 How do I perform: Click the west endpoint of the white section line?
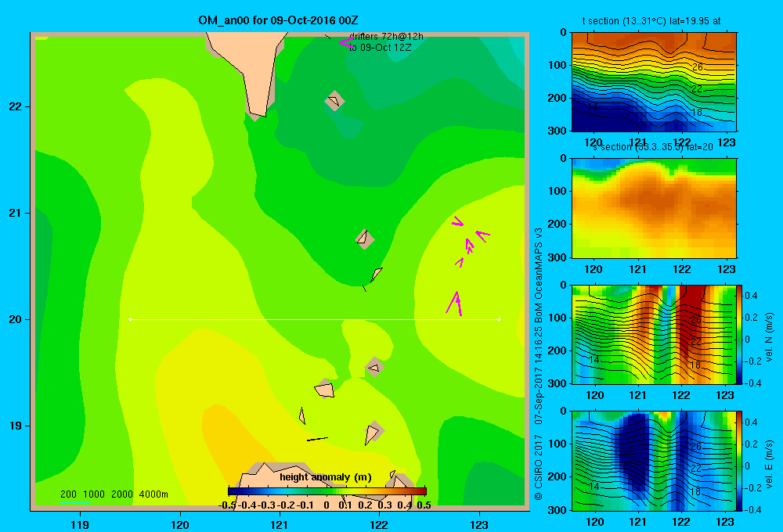click(x=130, y=319)
